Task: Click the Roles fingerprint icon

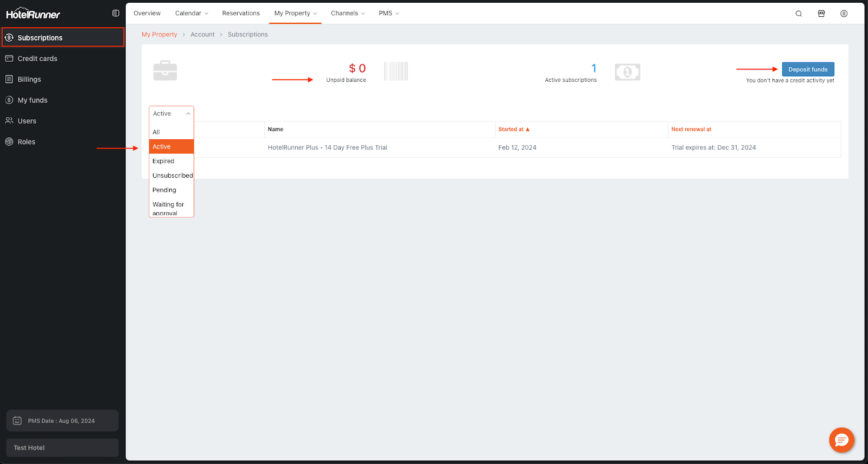Action: 9,141
